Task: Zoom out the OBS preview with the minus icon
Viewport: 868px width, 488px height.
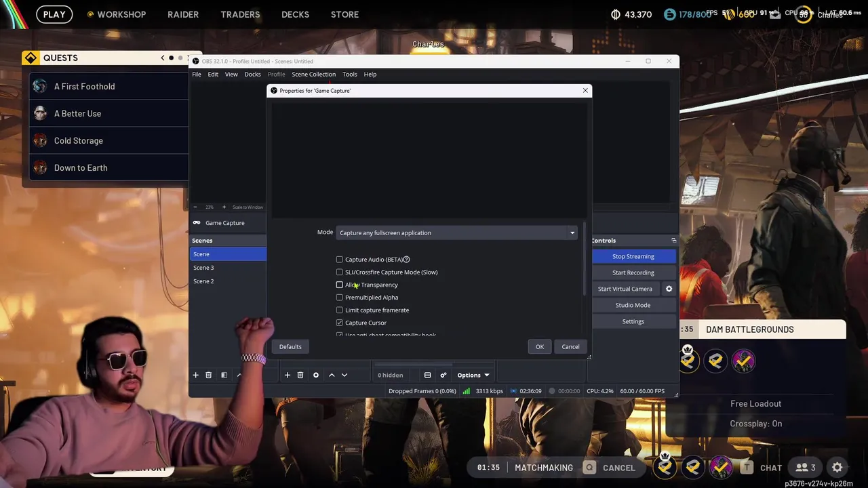Action: point(195,207)
